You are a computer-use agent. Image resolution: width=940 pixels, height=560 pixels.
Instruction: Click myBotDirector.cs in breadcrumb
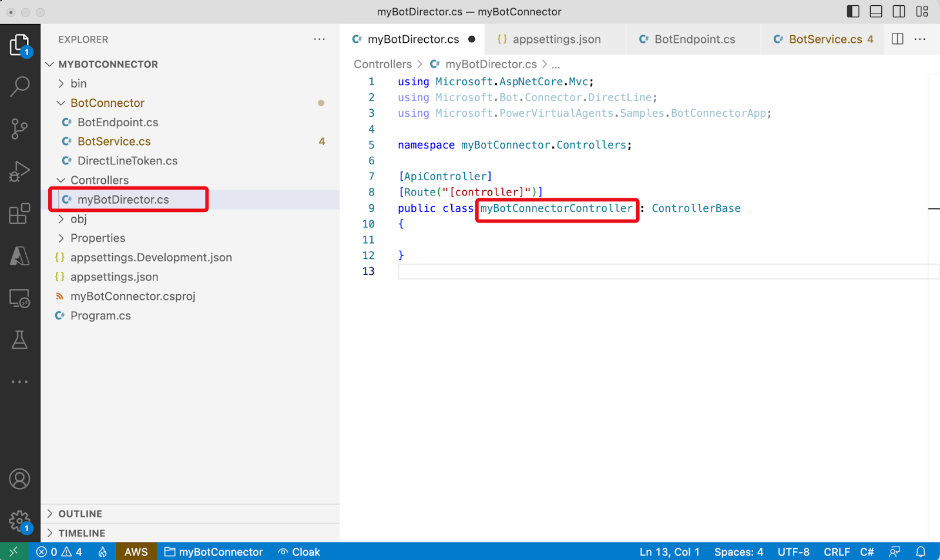pyautogui.click(x=484, y=64)
